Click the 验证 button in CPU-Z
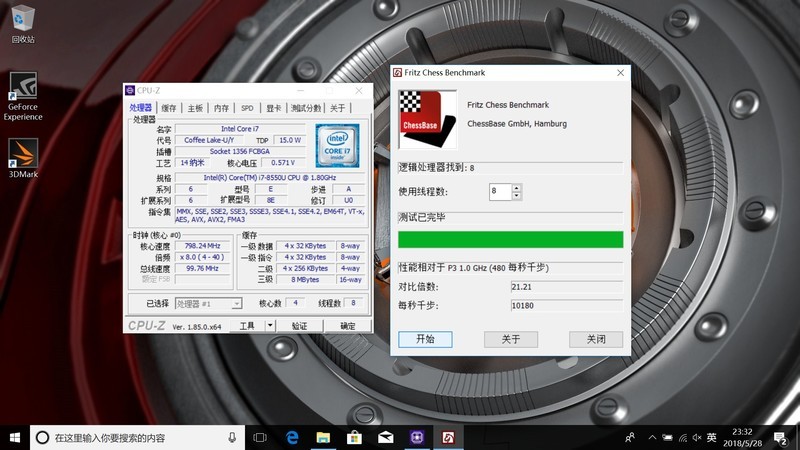The width and height of the screenshot is (800, 450). [x=299, y=326]
